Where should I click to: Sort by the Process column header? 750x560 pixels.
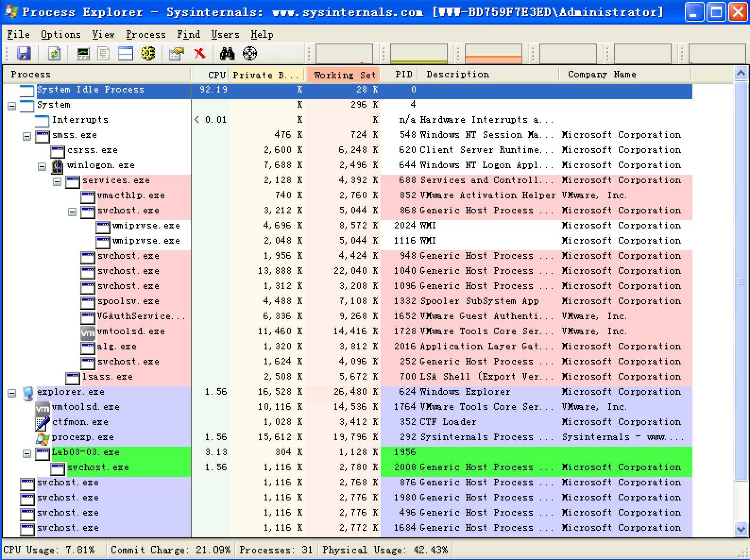tap(96, 75)
